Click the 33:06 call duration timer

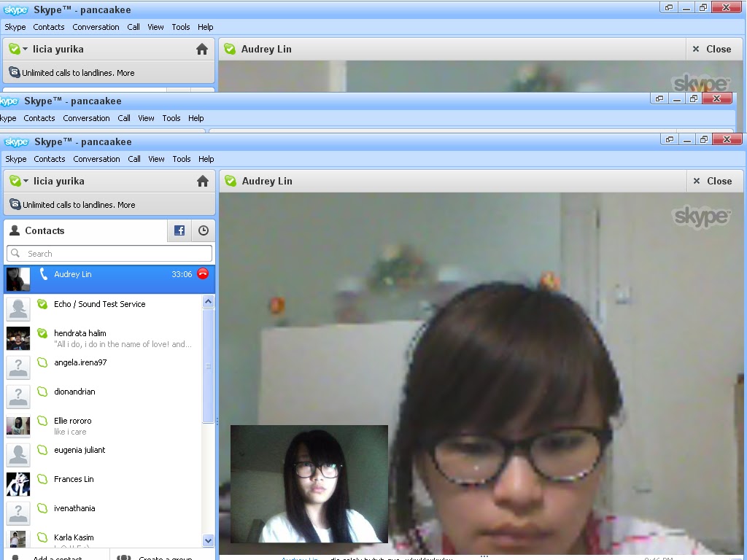pyautogui.click(x=182, y=274)
